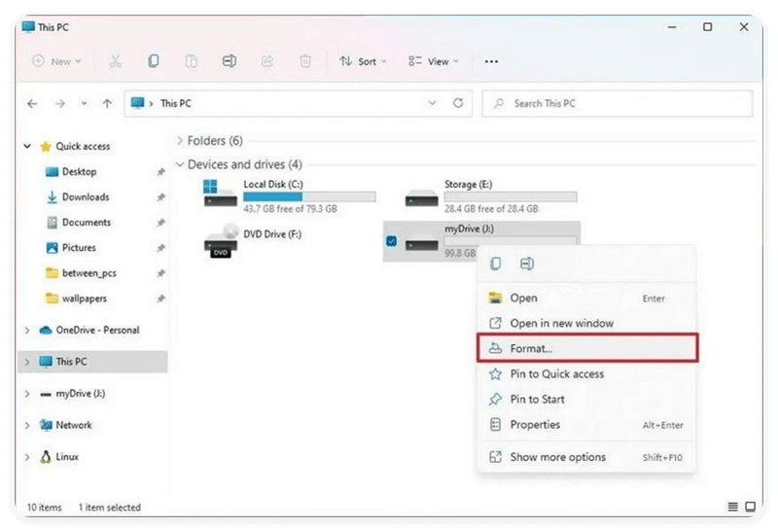Image resolution: width=778 pixels, height=532 pixels.
Task: Open the See more ellipsis menu
Action: click(491, 61)
